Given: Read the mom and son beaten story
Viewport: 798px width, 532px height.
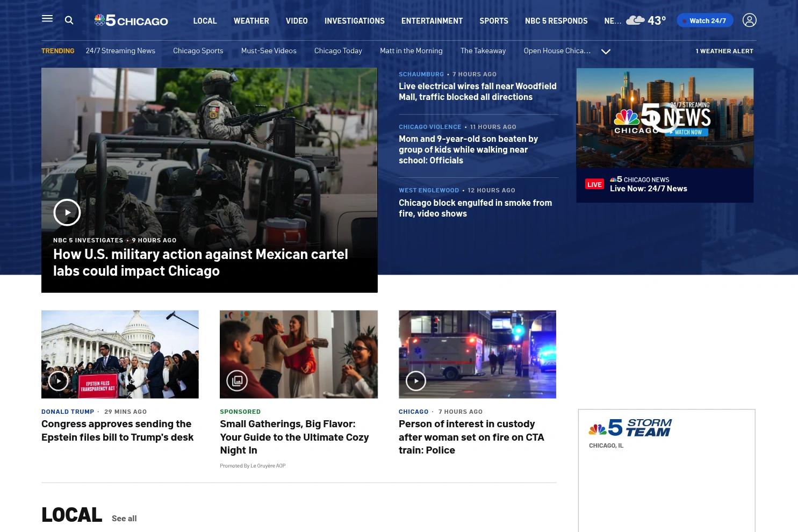Looking at the screenshot, I should [468, 149].
